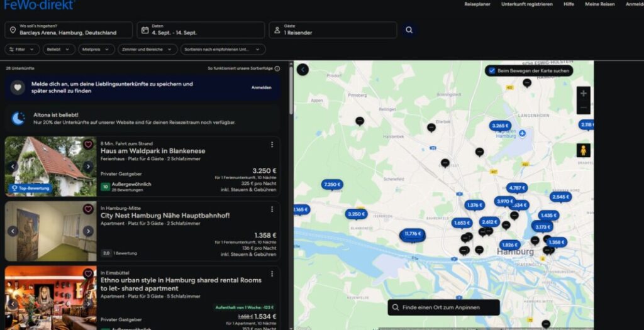Edit the destination field Barclays Arena

(x=69, y=30)
